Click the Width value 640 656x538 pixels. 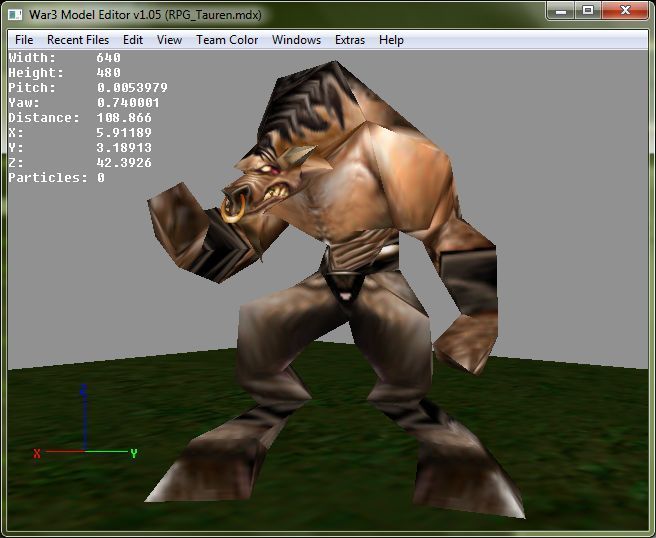click(108, 57)
